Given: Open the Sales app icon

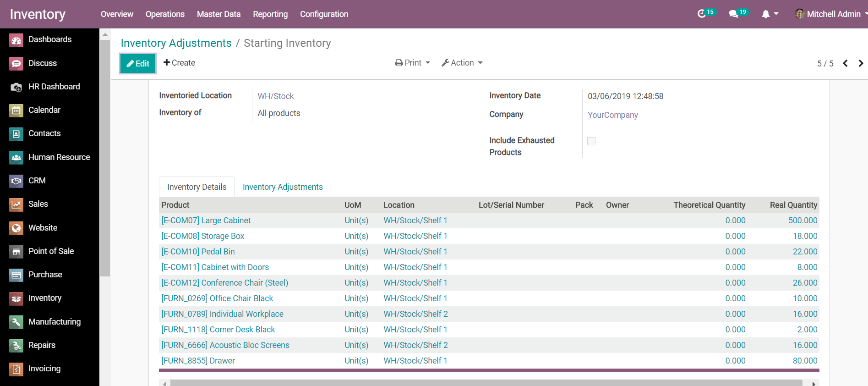Looking at the screenshot, I should tap(16, 204).
